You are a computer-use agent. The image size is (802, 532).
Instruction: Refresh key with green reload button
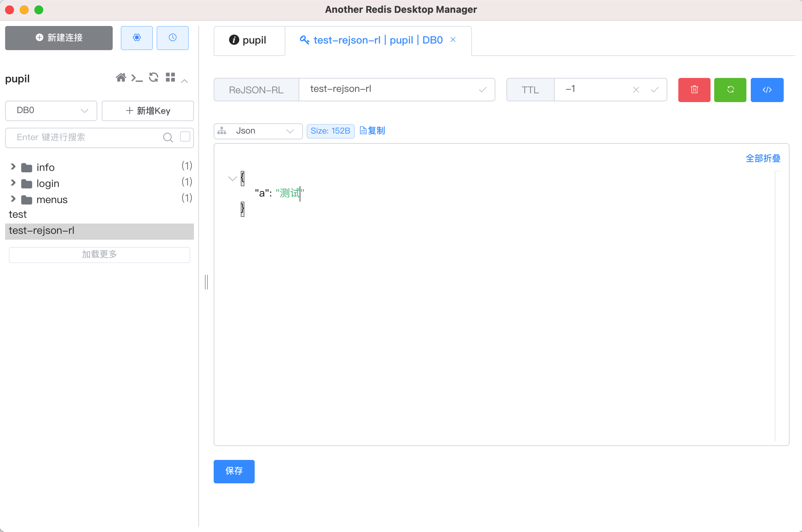(730, 90)
